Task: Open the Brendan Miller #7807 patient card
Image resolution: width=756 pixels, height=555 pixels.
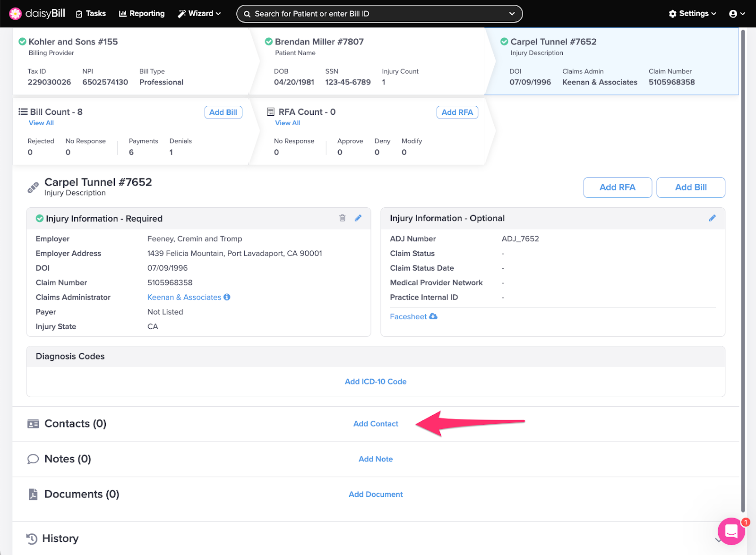Action: [319, 42]
